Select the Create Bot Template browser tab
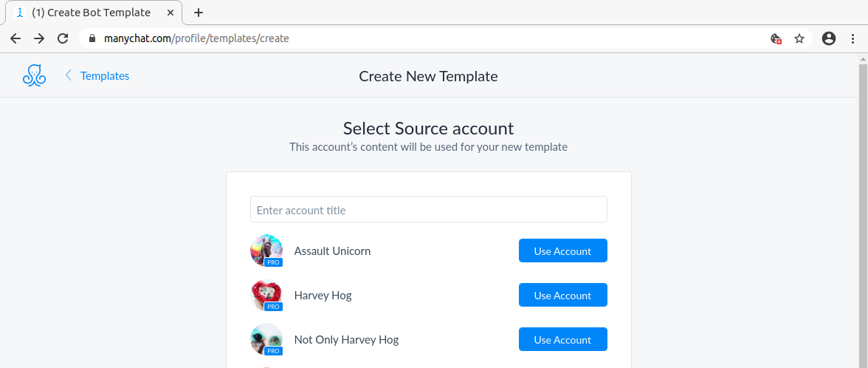 click(94, 13)
